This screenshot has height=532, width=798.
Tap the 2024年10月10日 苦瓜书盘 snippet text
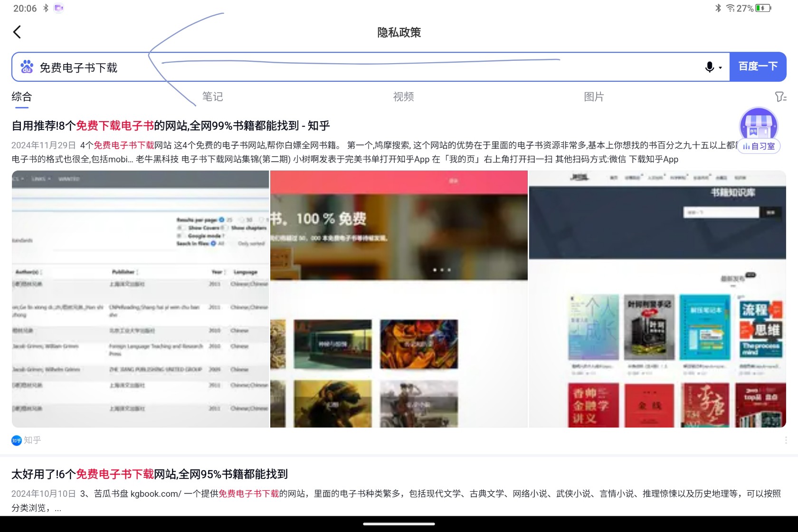coord(396,501)
